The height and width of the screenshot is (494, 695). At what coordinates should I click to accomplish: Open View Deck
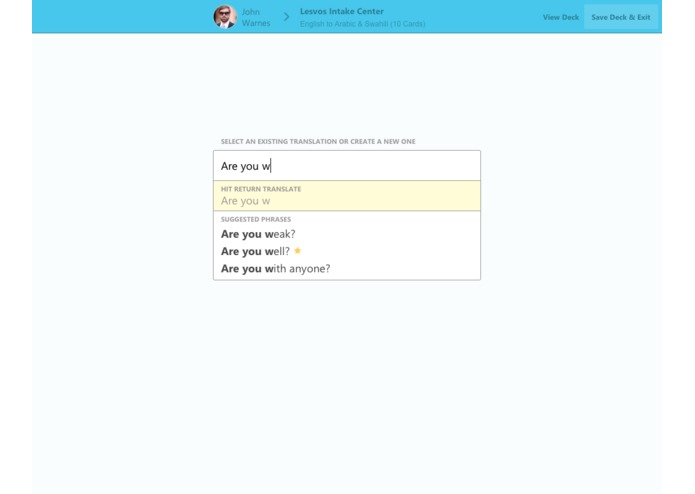pyautogui.click(x=561, y=17)
